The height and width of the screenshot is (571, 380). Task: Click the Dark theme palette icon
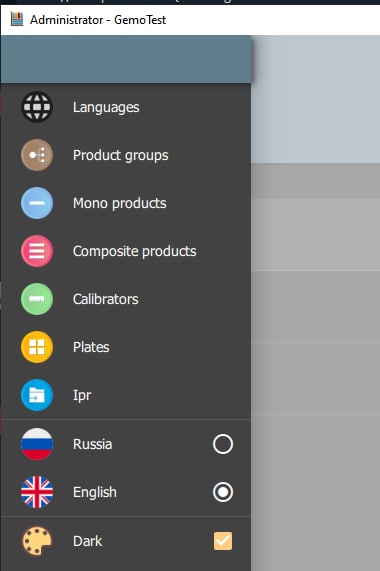point(37,541)
